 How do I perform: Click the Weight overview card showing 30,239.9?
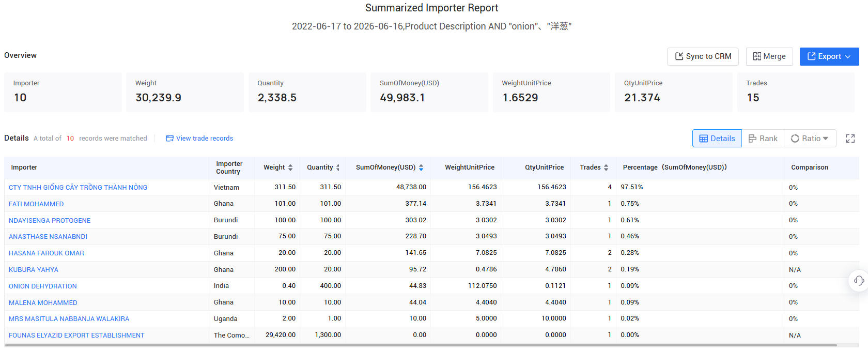coord(185,92)
